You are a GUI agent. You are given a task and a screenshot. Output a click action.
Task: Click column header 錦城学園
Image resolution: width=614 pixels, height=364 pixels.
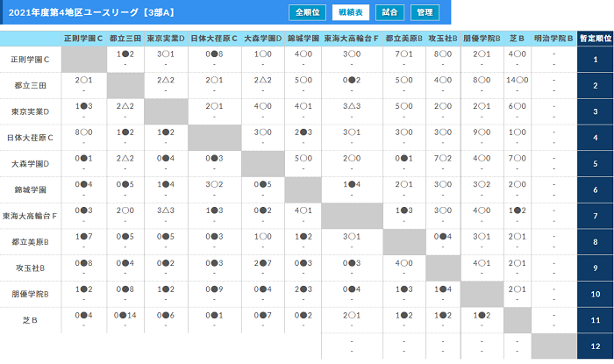coord(303,39)
